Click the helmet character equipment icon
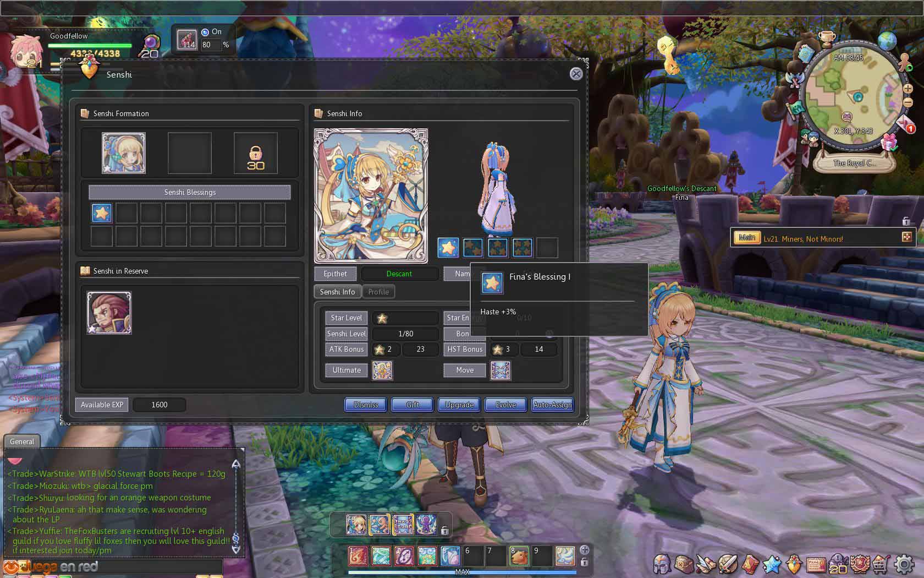 click(x=662, y=564)
